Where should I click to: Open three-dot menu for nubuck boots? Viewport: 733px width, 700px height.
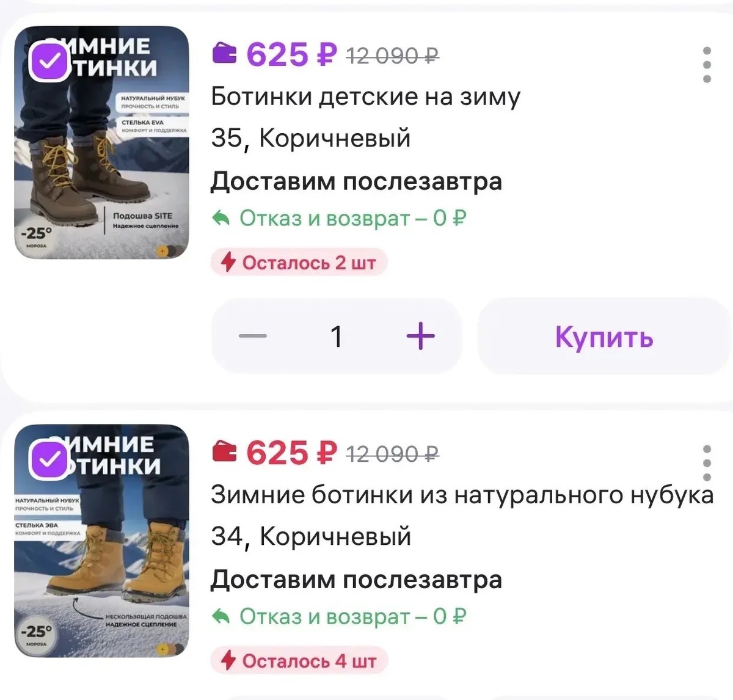[707, 463]
